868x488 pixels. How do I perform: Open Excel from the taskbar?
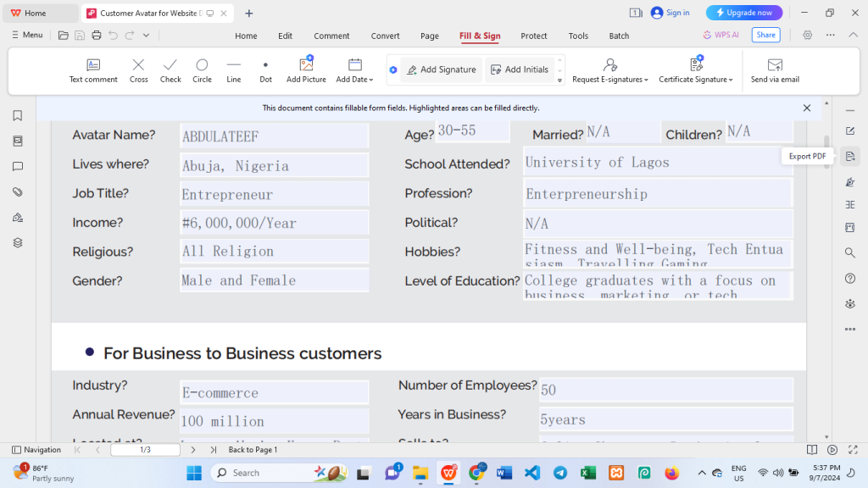[x=588, y=473]
